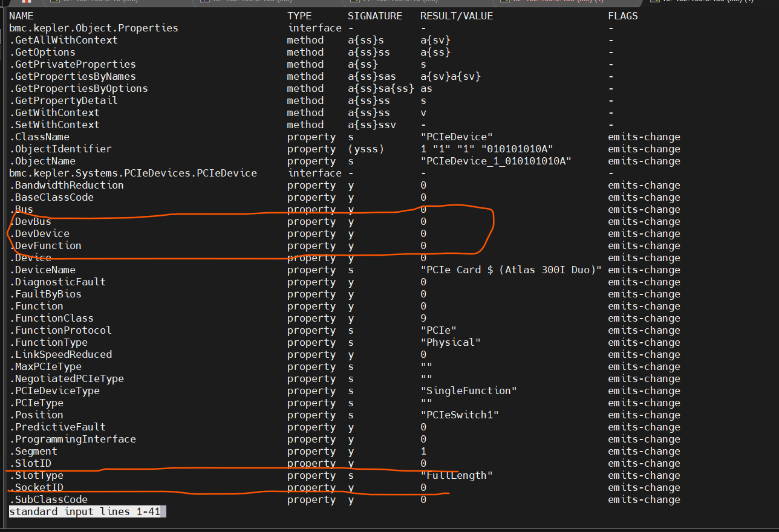
Task: Click the .SocketID property name
Action: click(36, 488)
